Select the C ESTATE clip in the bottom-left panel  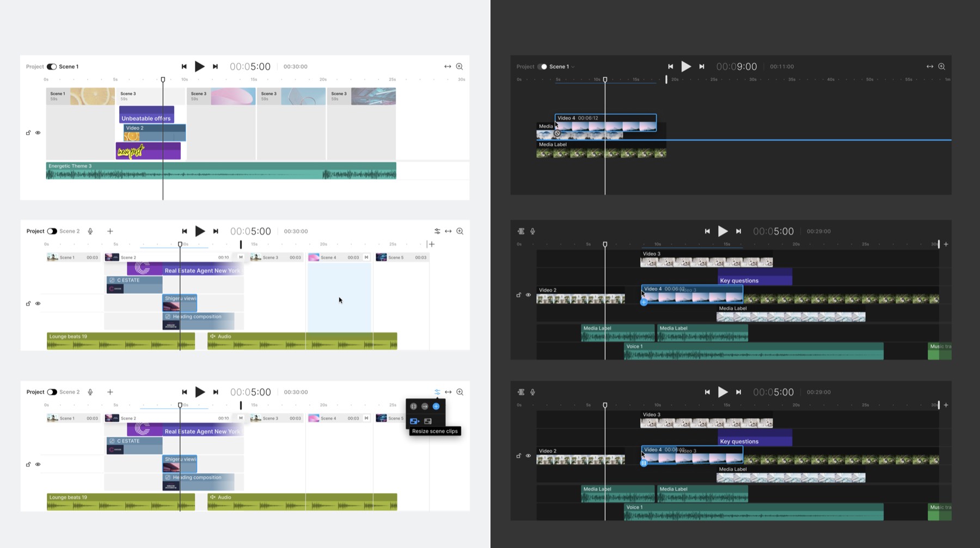[134, 446]
